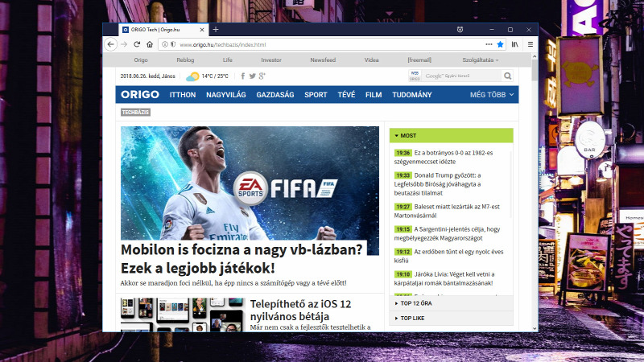Close the ORIGO Tech tab
Viewport: 644px width, 362px height.
202,30
